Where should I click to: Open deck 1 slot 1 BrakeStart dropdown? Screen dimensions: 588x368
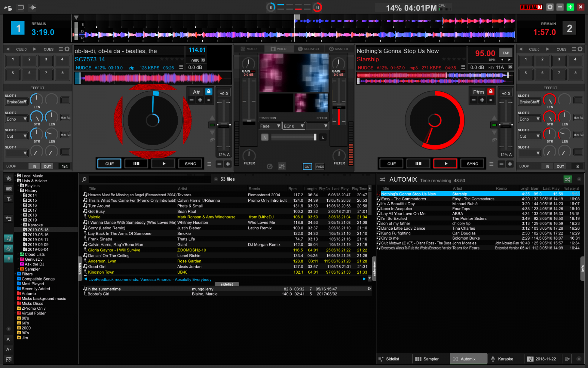(16, 102)
